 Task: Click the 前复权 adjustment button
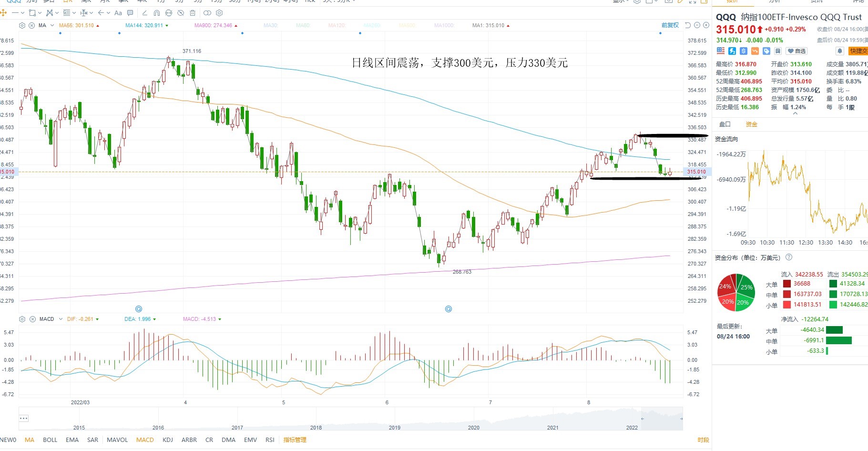[x=670, y=25]
